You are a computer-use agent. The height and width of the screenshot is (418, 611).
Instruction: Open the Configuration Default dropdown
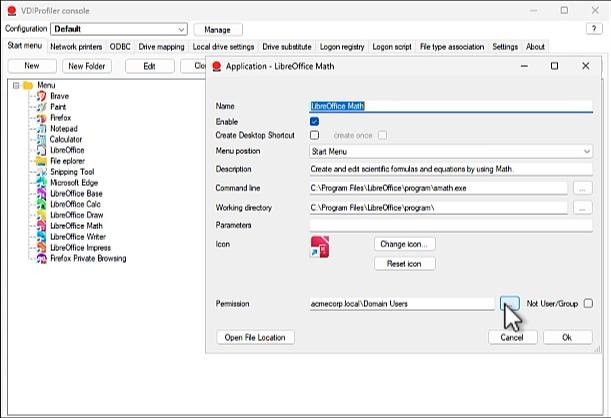119,29
